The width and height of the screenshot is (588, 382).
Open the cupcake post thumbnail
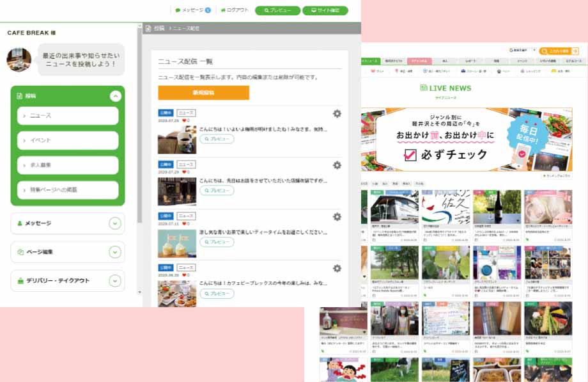(x=177, y=243)
